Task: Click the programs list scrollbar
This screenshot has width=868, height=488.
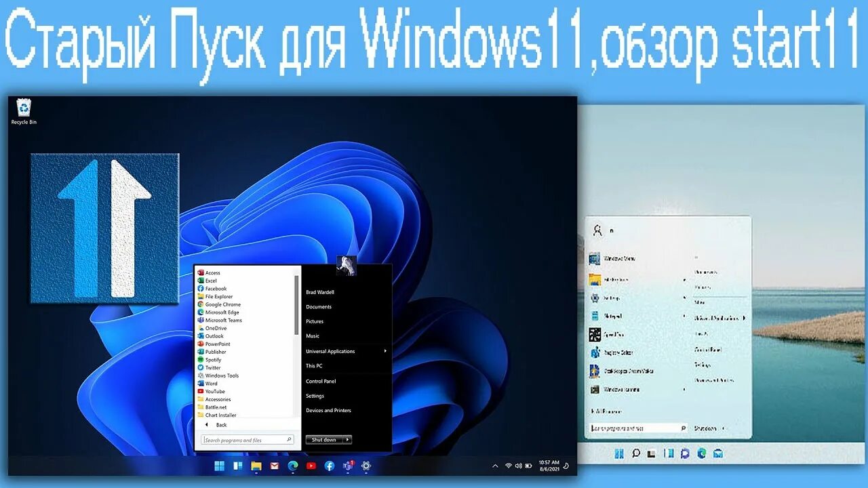Action: [296, 305]
